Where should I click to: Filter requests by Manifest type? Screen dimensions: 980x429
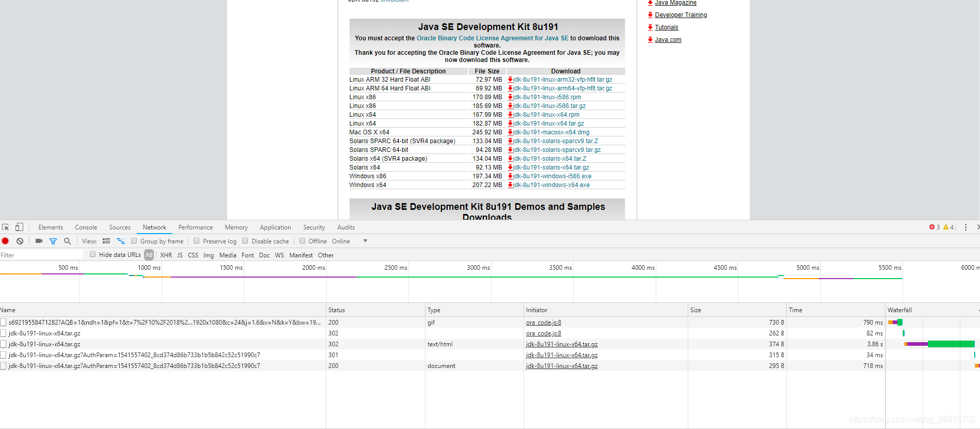tap(301, 255)
